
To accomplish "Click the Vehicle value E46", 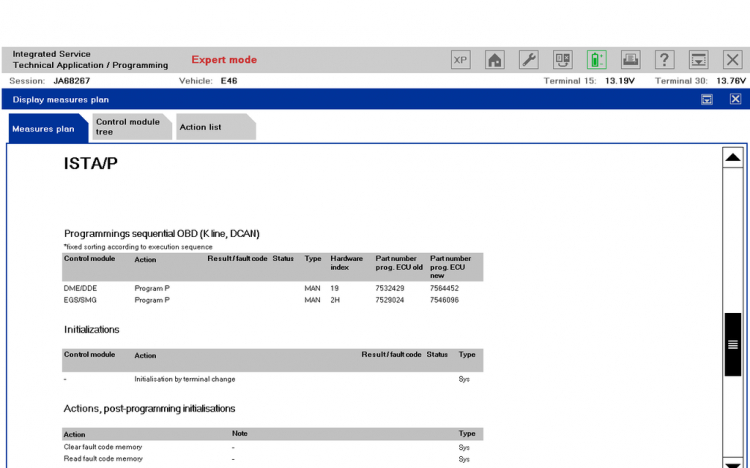I will [229, 81].
